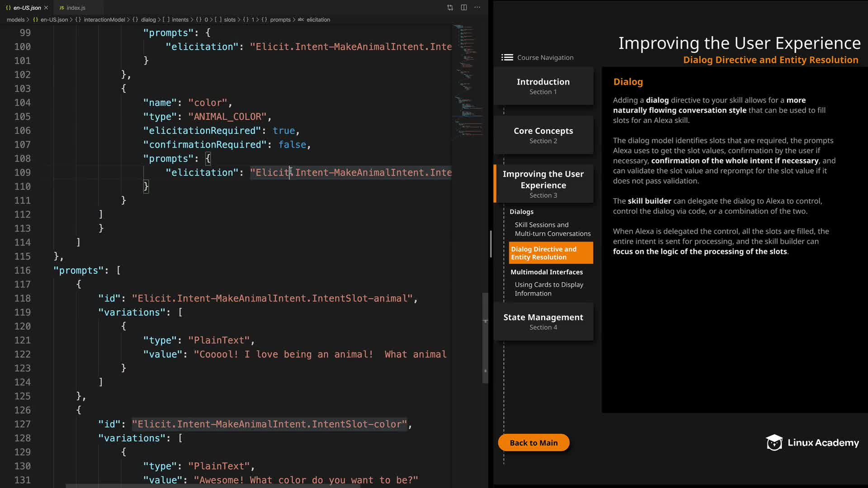This screenshot has width=868, height=488.
Task: Open the More Actions ellipsis menu
Action: point(477,8)
